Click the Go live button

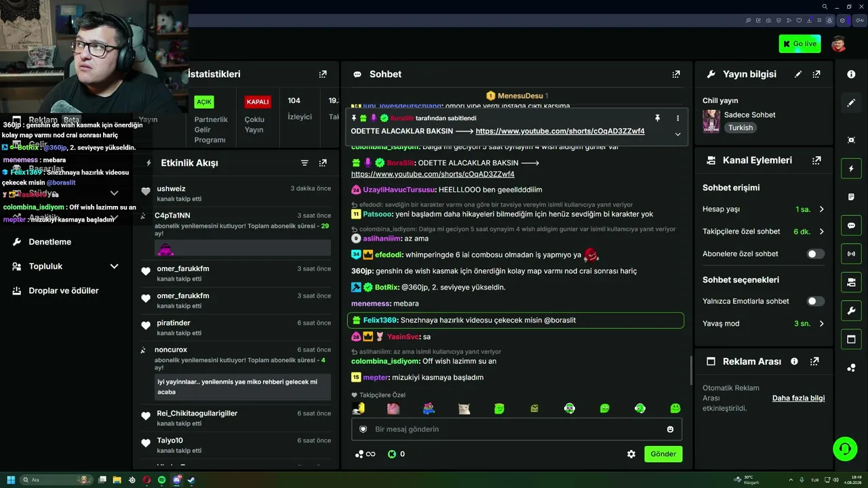[800, 44]
